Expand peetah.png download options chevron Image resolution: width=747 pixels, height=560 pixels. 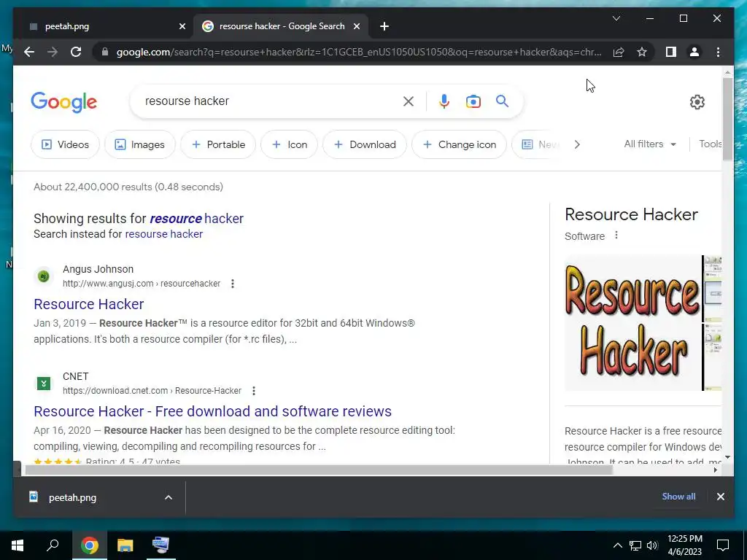169,497
